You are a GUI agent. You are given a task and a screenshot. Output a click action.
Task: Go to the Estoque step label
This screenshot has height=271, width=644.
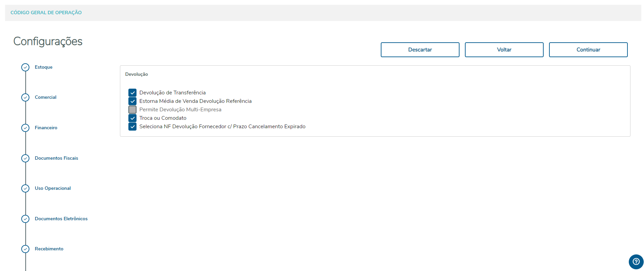click(44, 67)
